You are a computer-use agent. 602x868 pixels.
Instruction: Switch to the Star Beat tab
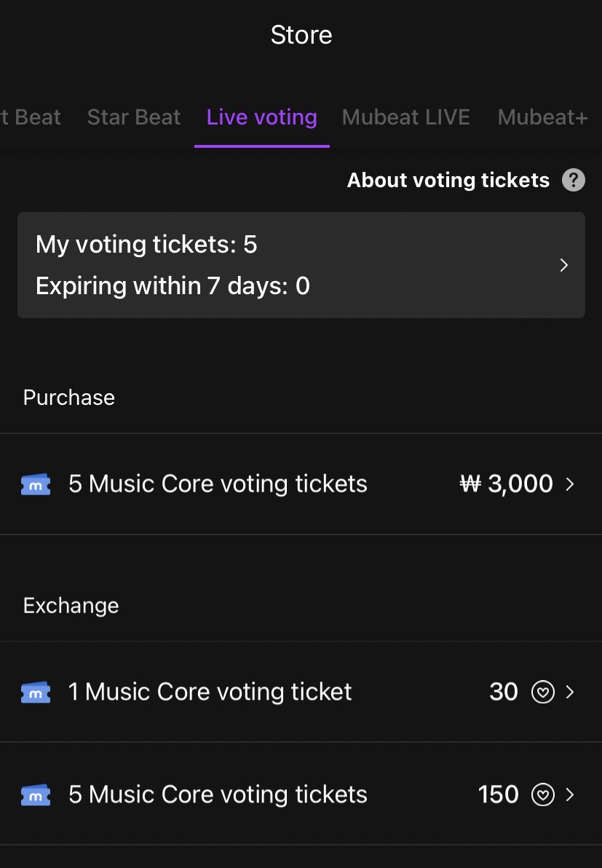tap(134, 117)
